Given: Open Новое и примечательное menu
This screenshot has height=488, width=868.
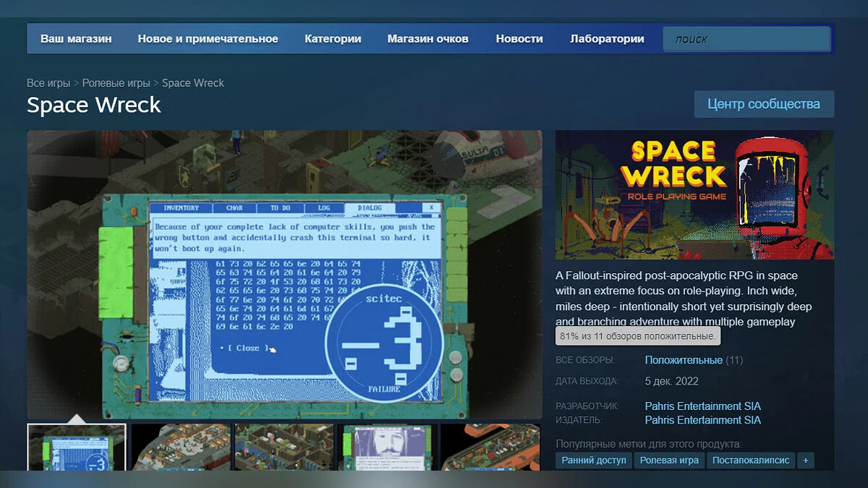Looking at the screenshot, I should pos(208,39).
